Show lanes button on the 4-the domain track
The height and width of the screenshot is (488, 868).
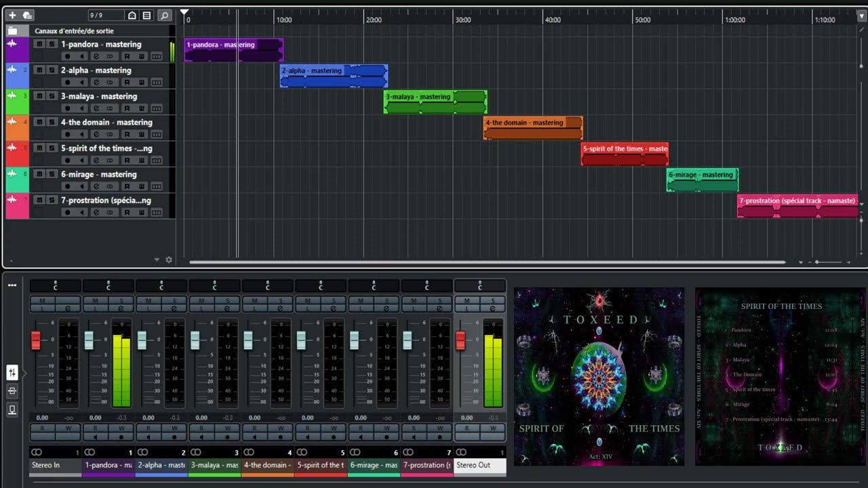[157, 134]
